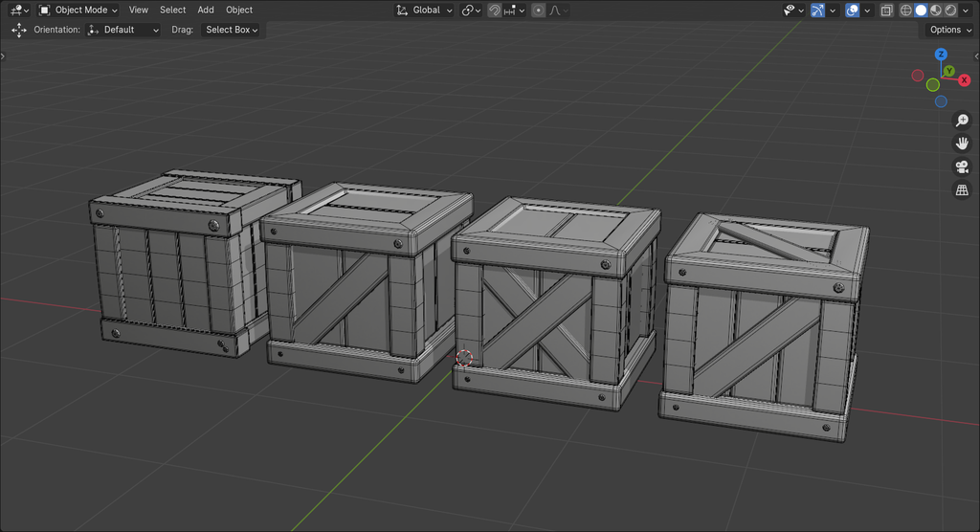This screenshot has height=532, width=980.
Task: Open the overlays settings dropdown arrow
Action: pyautogui.click(x=867, y=10)
